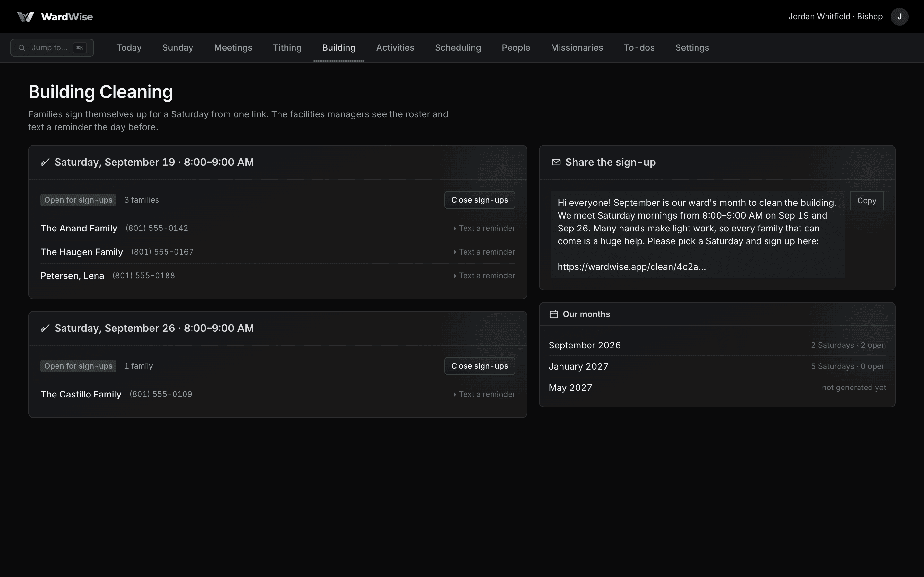Expand Text a reminder for the Anand Family
Viewport: 924px width, 577px height.
484,228
